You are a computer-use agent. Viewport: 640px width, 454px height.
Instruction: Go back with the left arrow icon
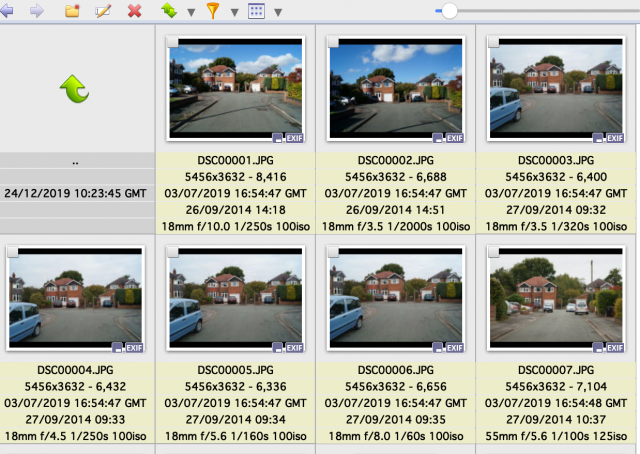(7, 11)
